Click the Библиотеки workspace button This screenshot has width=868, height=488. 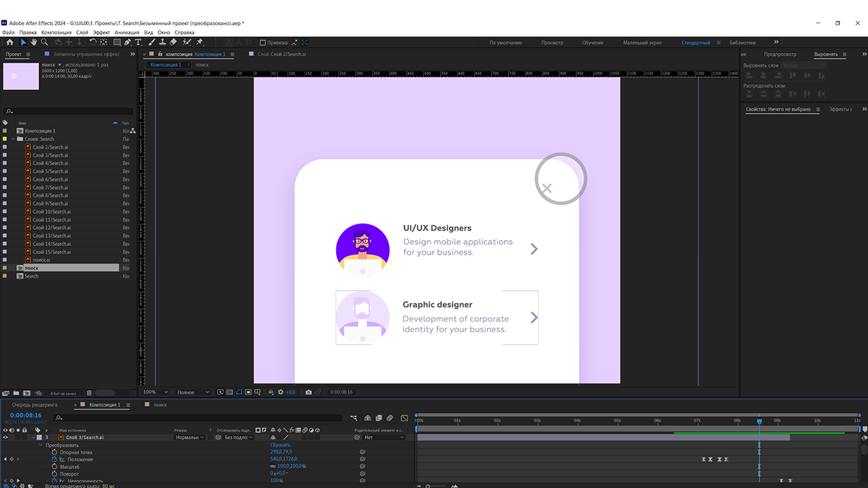tap(743, 43)
